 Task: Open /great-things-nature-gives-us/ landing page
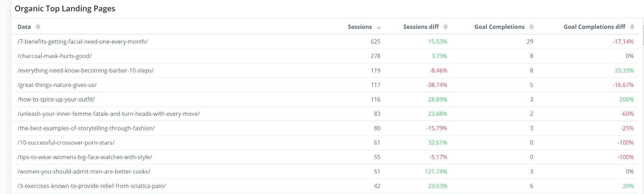pos(326,85)
